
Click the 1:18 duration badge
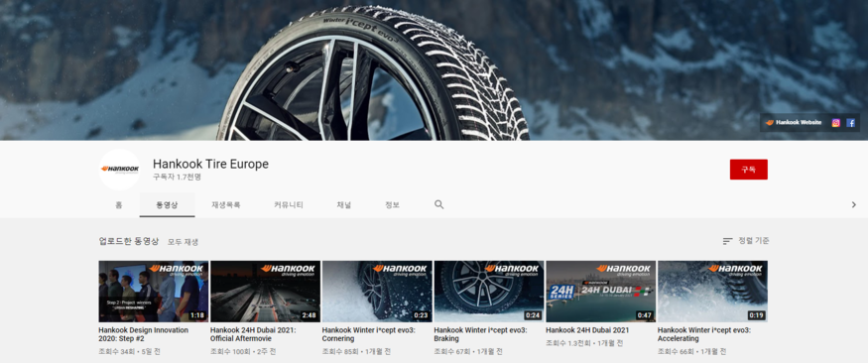pyautogui.click(x=197, y=315)
